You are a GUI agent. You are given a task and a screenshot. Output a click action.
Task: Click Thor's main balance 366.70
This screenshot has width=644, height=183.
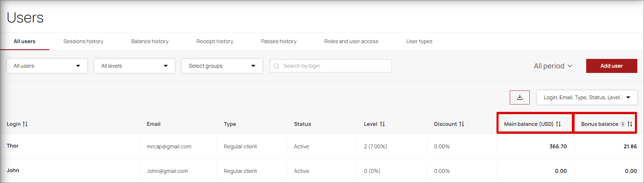click(x=558, y=147)
